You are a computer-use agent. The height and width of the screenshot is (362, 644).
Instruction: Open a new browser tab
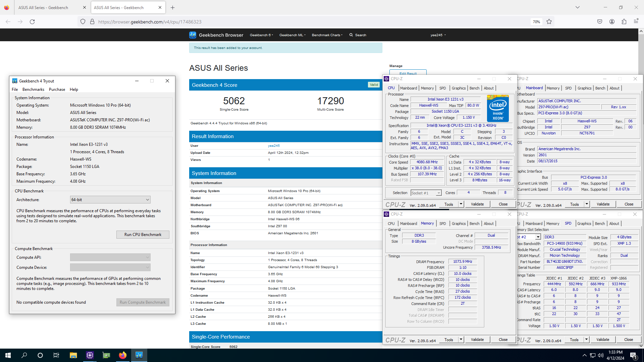click(172, 7)
